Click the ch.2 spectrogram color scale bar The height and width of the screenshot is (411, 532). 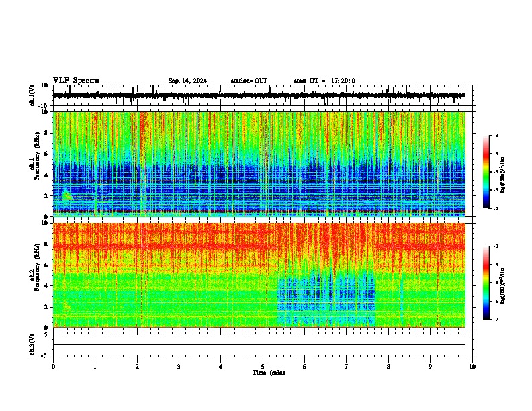[486, 283]
